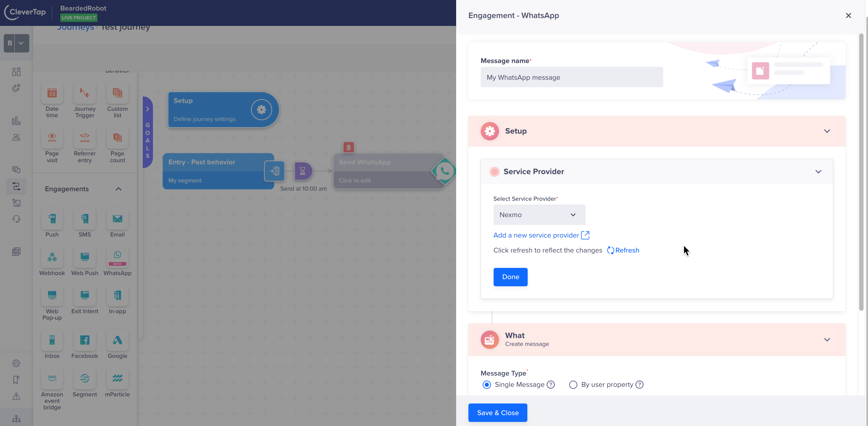Collapse the Service Provider section
This screenshot has width=868, height=426.
point(818,172)
